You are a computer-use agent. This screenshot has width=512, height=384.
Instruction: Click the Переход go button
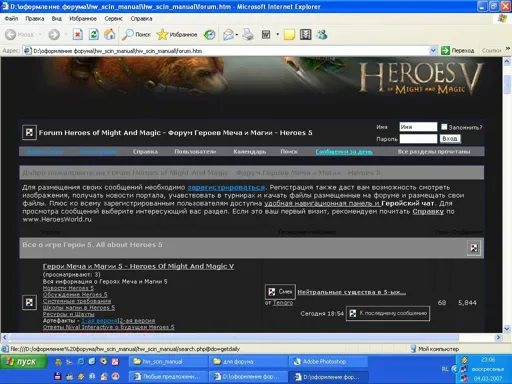458,51
